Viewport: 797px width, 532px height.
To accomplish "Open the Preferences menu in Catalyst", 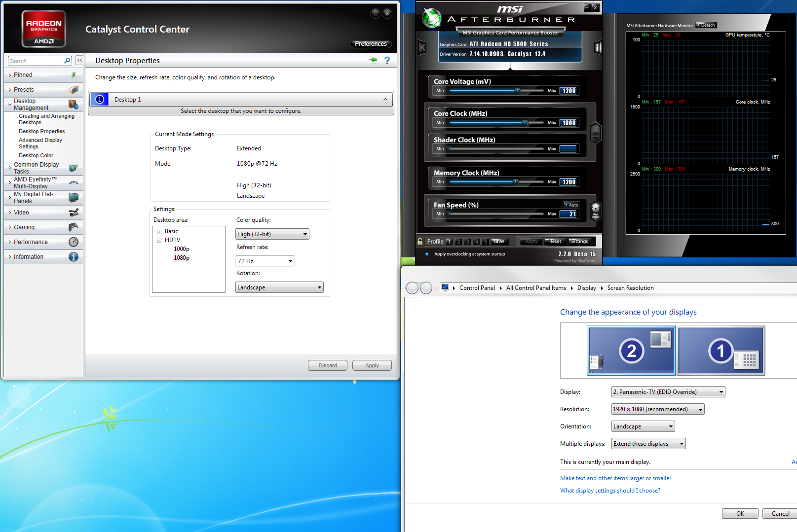I will pos(371,44).
